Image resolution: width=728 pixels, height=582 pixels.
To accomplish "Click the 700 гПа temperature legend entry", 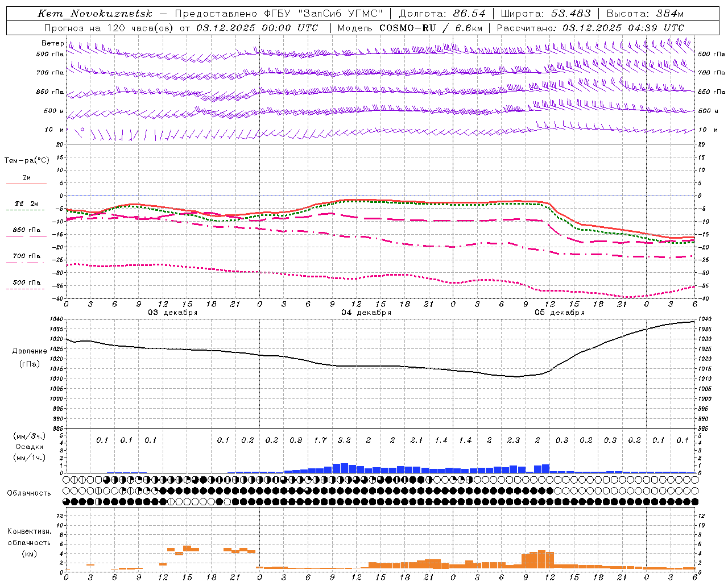I will pos(26,256).
